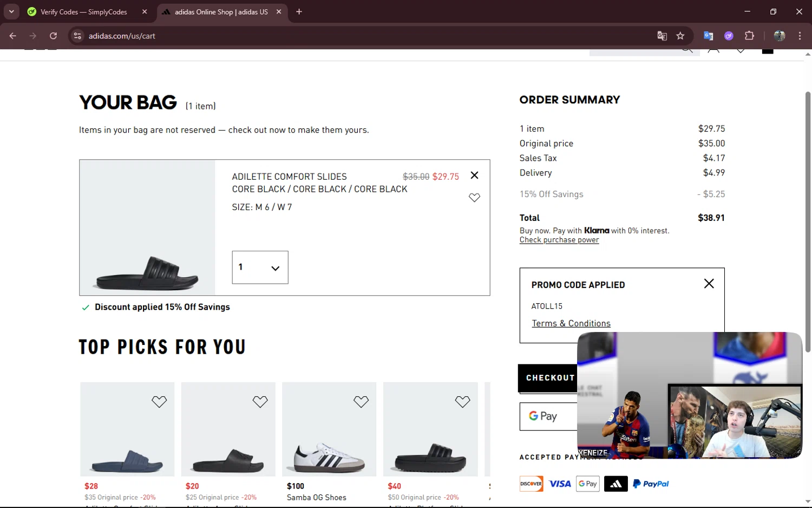Open Adilette Comfort Slides product image
Viewport: 812px width, 508px height.
(x=147, y=227)
